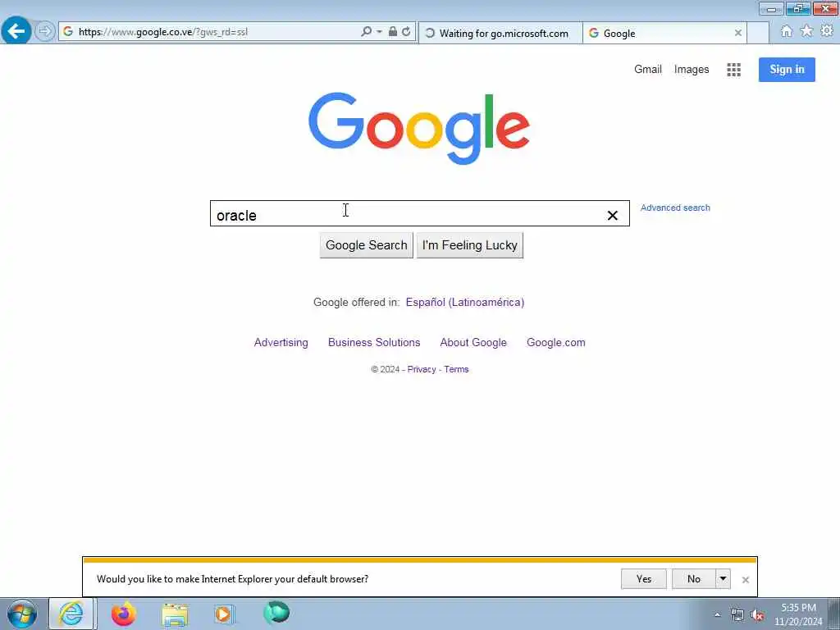The image size is (840, 630).
Task: Click the Google logo
Action: pyautogui.click(x=419, y=128)
